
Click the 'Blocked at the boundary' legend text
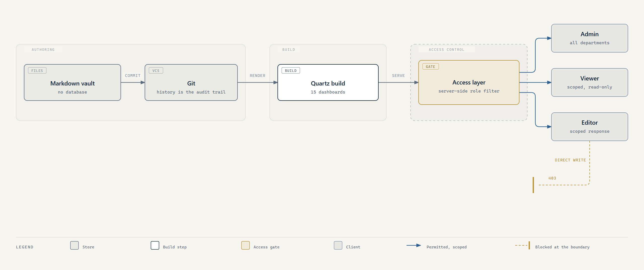tap(562, 247)
